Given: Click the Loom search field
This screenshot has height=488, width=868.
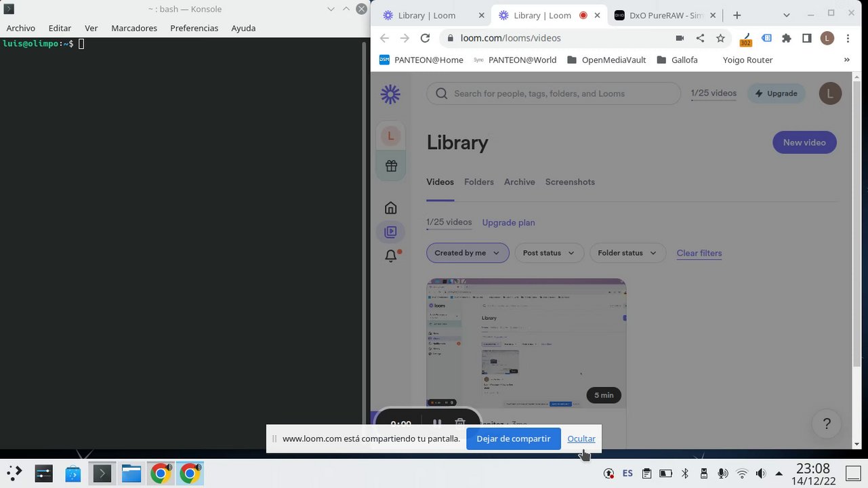Looking at the screenshot, I should (553, 94).
